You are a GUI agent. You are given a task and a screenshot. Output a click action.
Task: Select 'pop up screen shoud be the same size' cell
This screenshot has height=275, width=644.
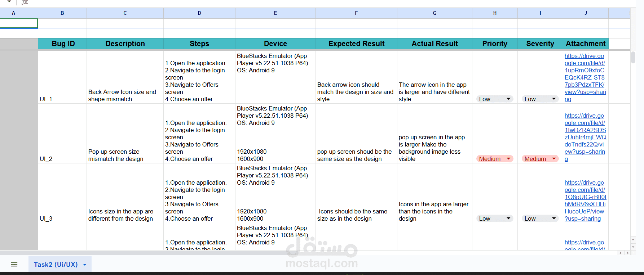356,134
